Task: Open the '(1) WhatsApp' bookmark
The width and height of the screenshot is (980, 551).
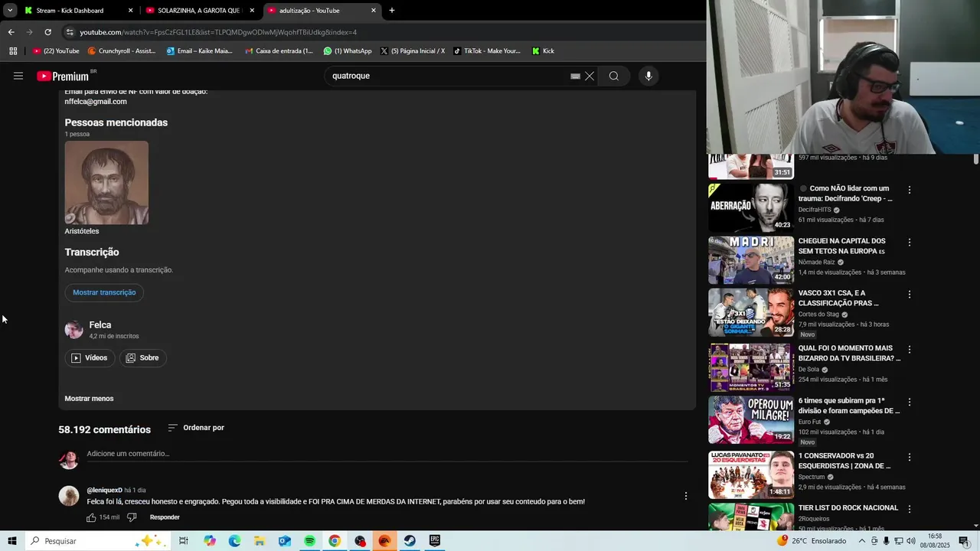Action: click(348, 51)
